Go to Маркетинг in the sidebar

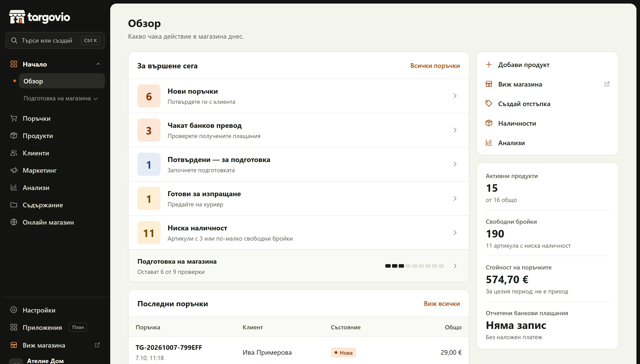click(x=55, y=170)
